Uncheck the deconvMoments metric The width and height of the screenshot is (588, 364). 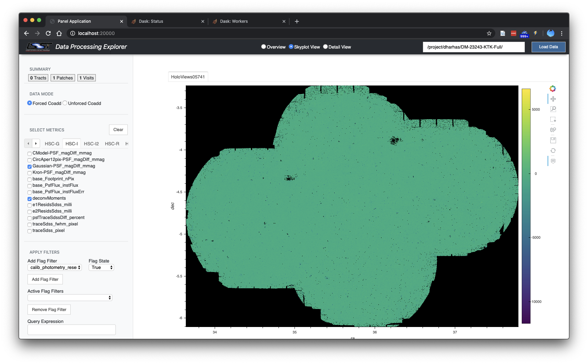pos(30,199)
